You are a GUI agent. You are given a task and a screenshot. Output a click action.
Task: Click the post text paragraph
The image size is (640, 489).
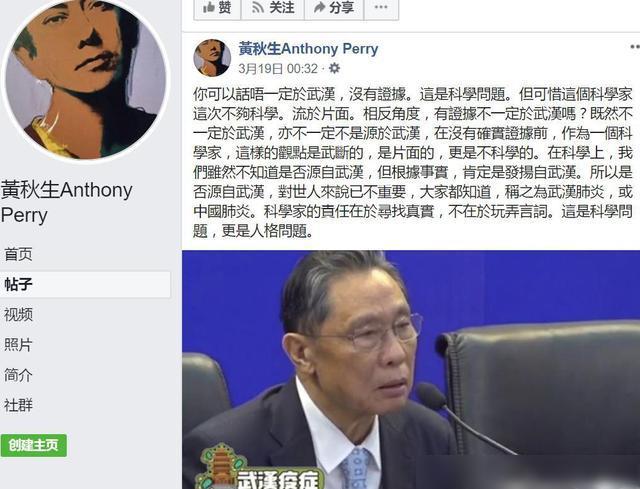point(413,163)
